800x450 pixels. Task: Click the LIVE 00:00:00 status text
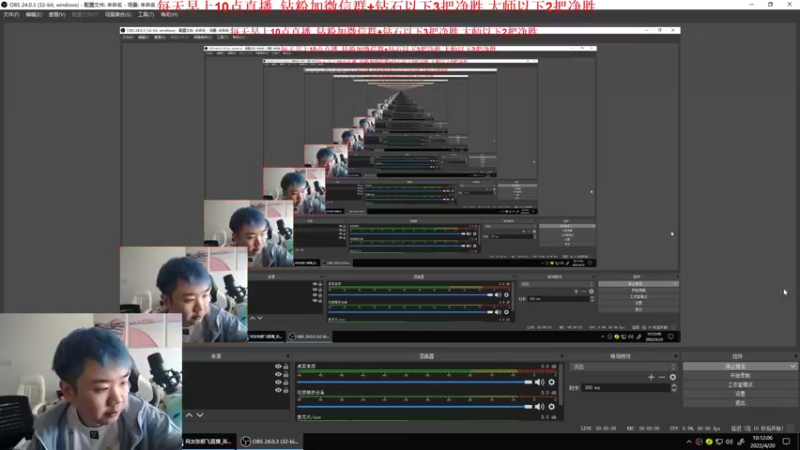[x=598, y=429]
